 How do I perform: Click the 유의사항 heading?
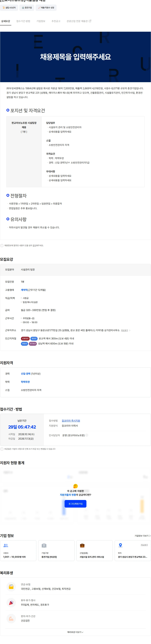click(18, 219)
